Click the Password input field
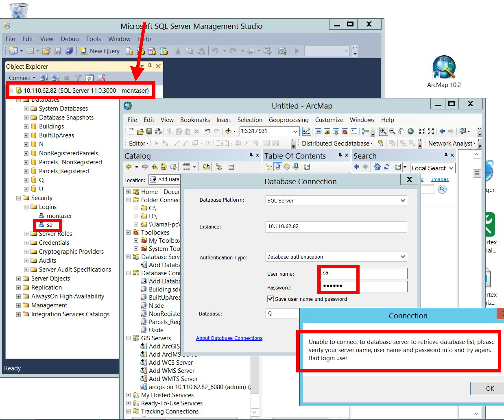Screen dimensions: 504x420 (364, 286)
